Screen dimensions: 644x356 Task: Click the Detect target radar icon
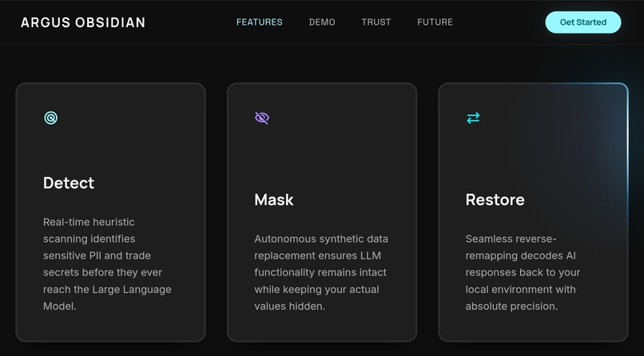point(51,118)
